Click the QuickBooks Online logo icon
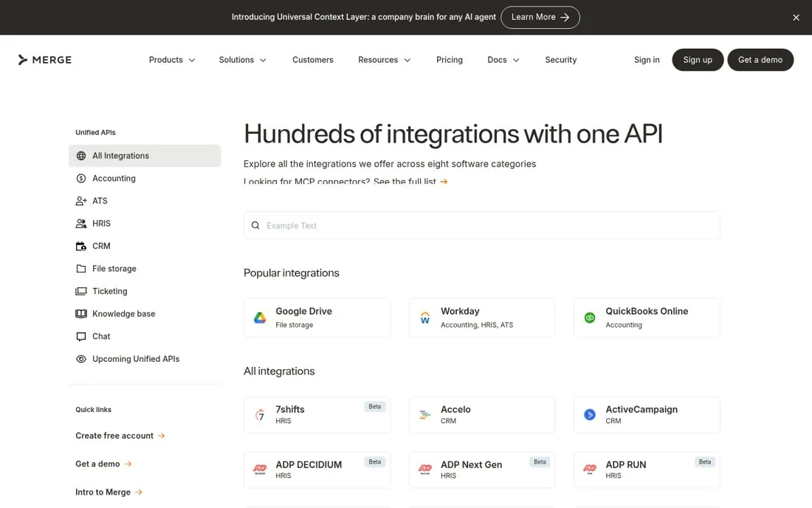The width and height of the screenshot is (812, 508). (x=590, y=318)
